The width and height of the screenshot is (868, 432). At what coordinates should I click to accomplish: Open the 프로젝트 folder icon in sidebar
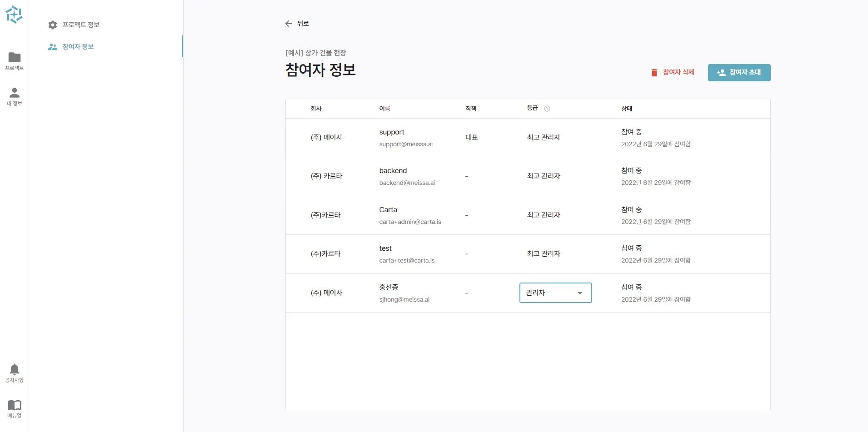click(x=15, y=58)
